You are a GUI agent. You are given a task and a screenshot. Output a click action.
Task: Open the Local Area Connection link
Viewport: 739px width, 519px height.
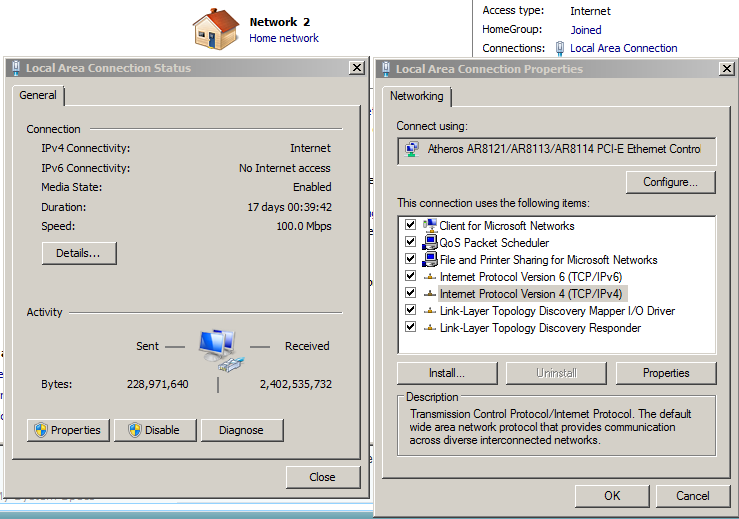click(624, 48)
